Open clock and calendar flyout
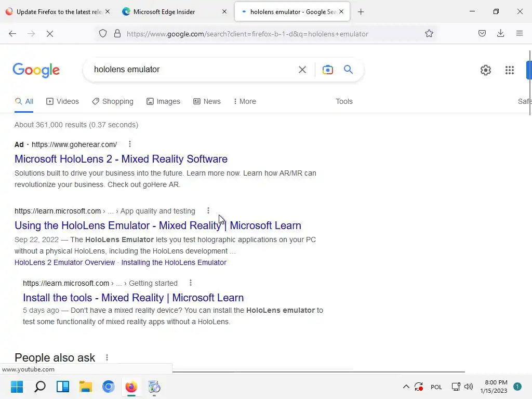532x399 pixels. (494, 387)
